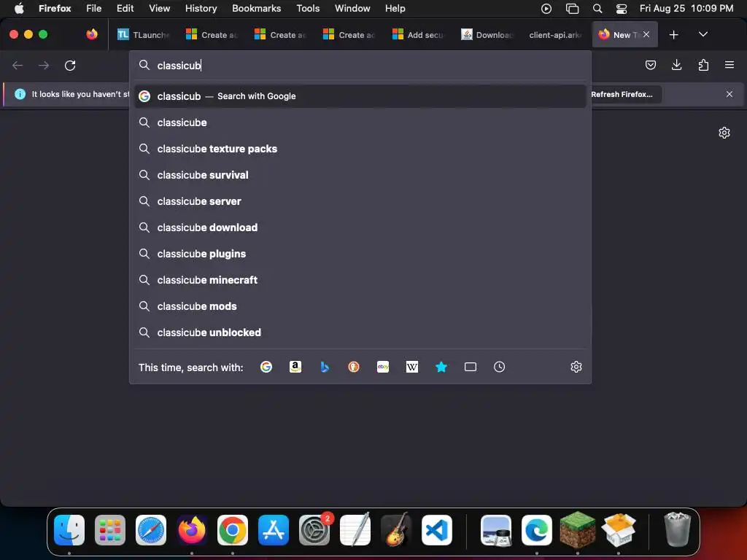747x560 pixels.
Task: Search with Google one-off icon
Action: [266, 367]
